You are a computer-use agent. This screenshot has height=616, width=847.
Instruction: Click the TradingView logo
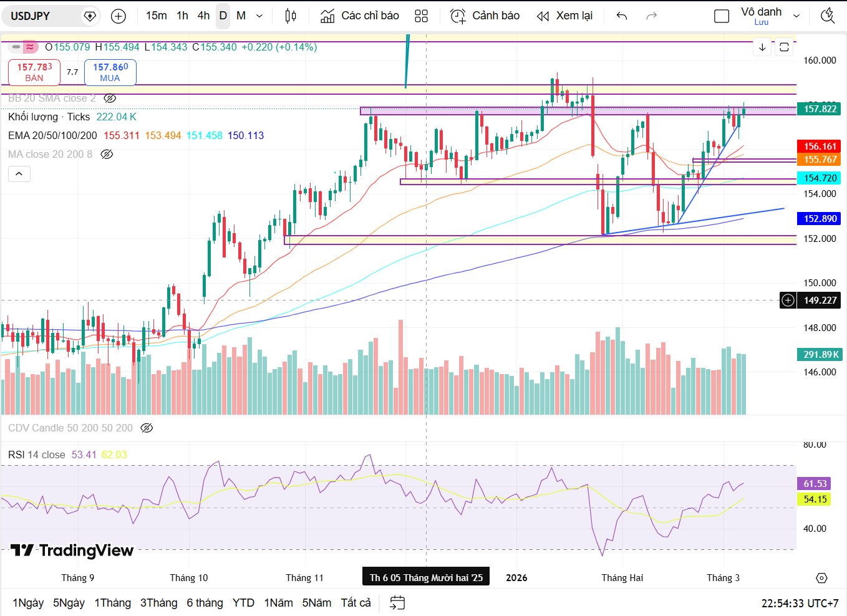coord(72,551)
